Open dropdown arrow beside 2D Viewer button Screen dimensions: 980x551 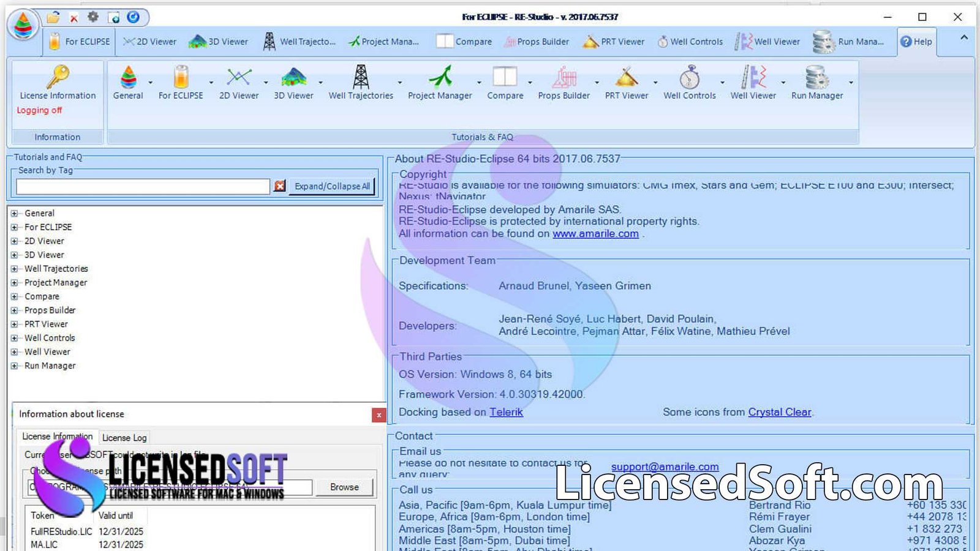[266, 83]
